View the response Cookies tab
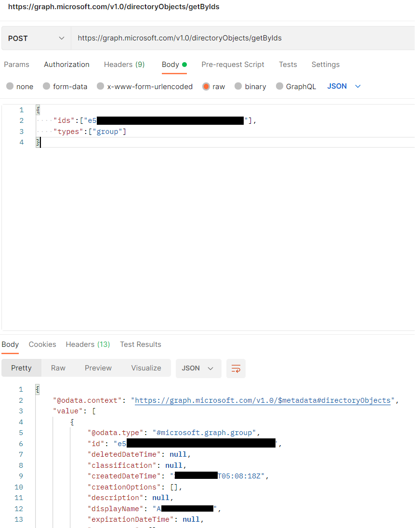The width and height of the screenshot is (420, 528). [42, 344]
